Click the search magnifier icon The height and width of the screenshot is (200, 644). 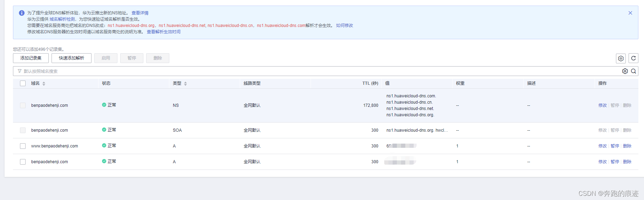click(x=633, y=71)
